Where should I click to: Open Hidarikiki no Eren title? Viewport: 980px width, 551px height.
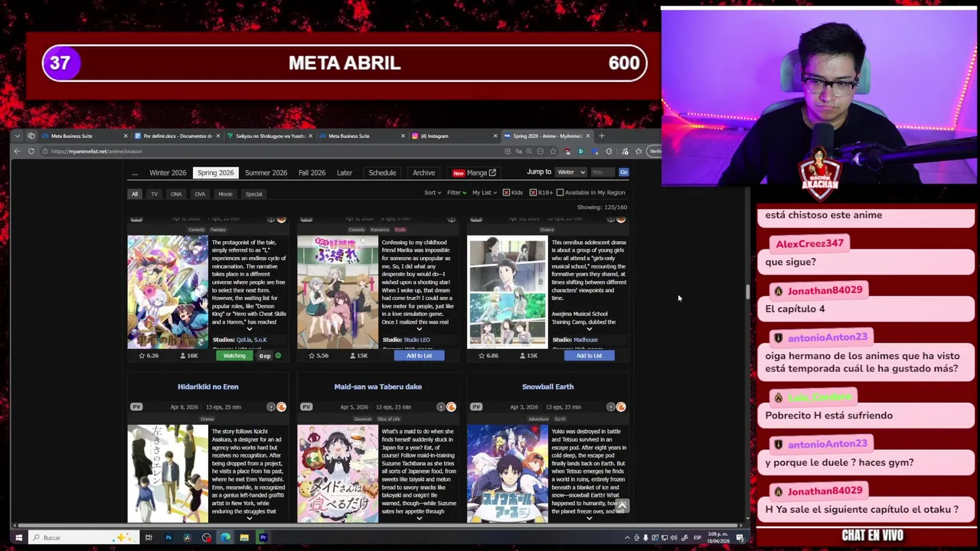[207, 387]
